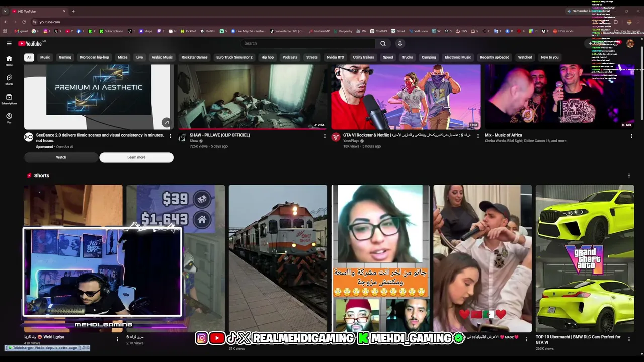Image resolution: width=644 pixels, height=362 pixels.
Task: Open the YouTube guide hamburger menu
Action: (9, 44)
